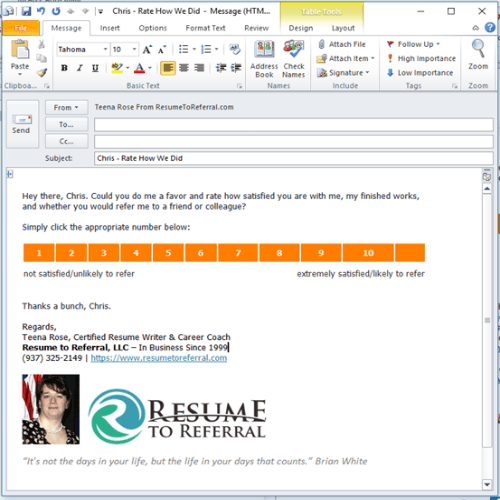Open the Help question mark icon

[x=490, y=28]
